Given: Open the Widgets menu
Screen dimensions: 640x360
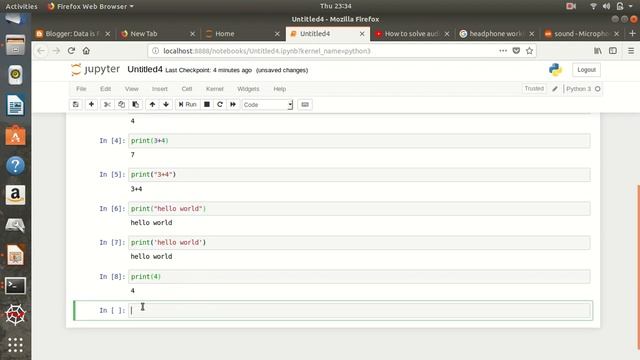Looking at the screenshot, I should pos(248,89).
